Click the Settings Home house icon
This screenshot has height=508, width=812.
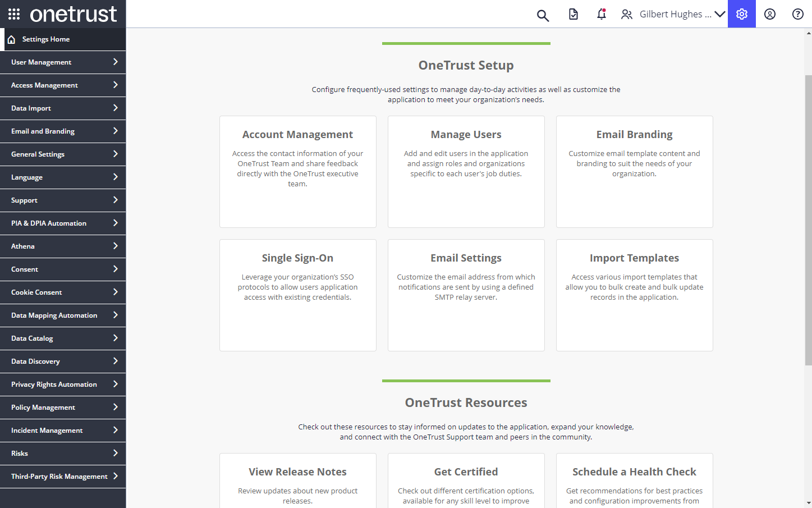point(11,39)
